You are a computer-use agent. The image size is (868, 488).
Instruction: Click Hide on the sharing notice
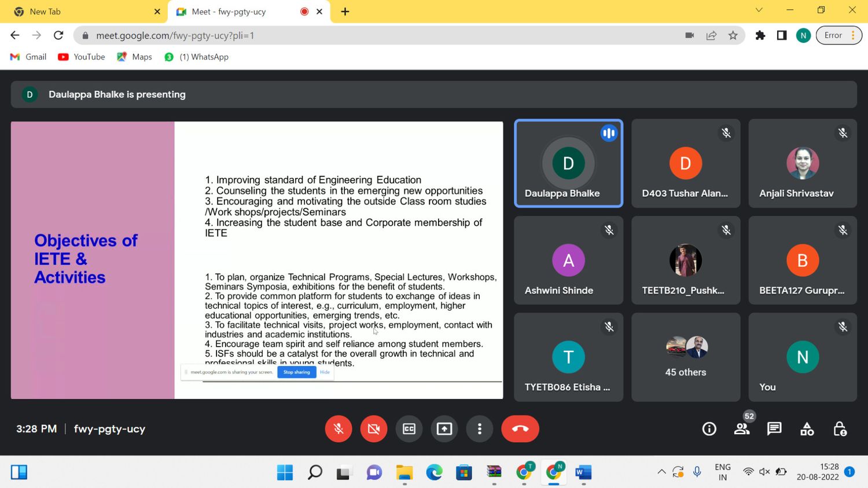coord(325,372)
